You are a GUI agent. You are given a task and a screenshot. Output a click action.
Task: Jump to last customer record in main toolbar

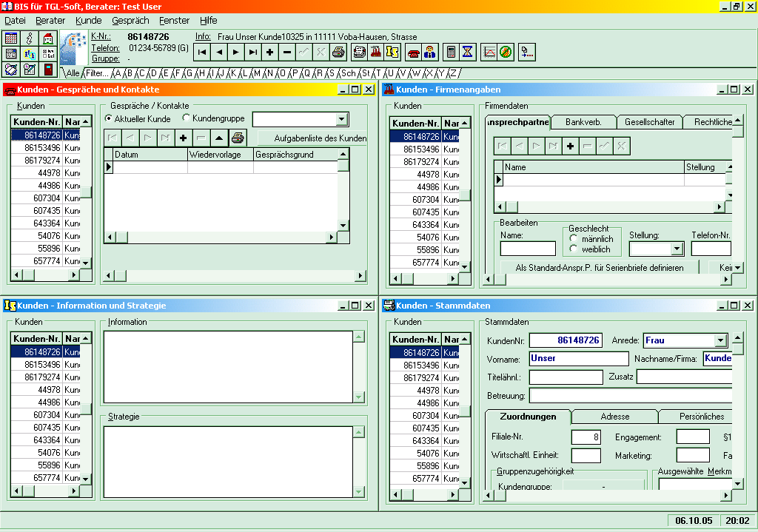tap(253, 53)
